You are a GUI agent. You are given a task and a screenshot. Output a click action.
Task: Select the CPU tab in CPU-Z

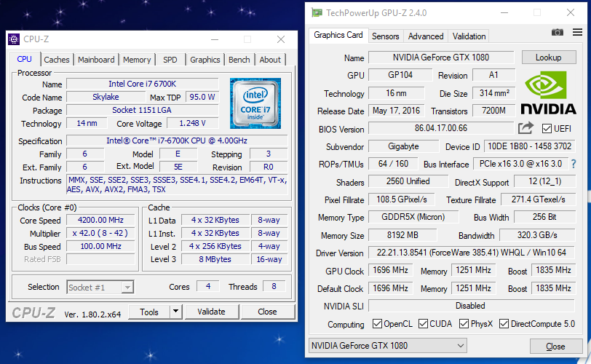coord(24,59)
